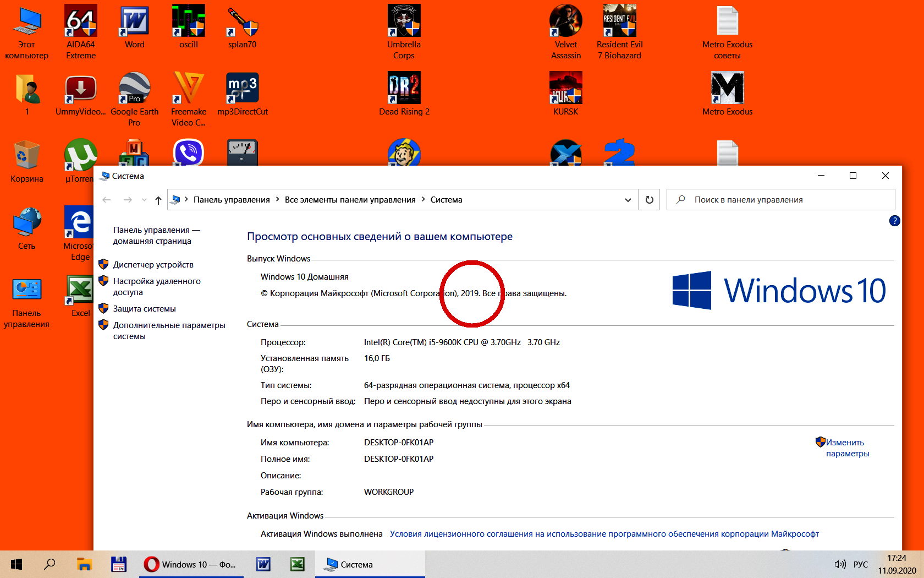Open Диспетчер устройств link
The width and height of the screenshot is (924, 578).
coord(153,265)
